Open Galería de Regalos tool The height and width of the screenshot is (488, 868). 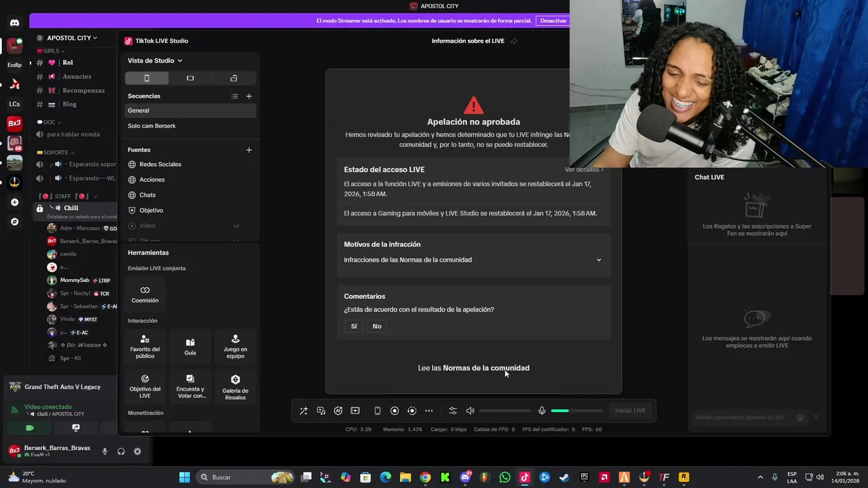click(x=235, y=386)
